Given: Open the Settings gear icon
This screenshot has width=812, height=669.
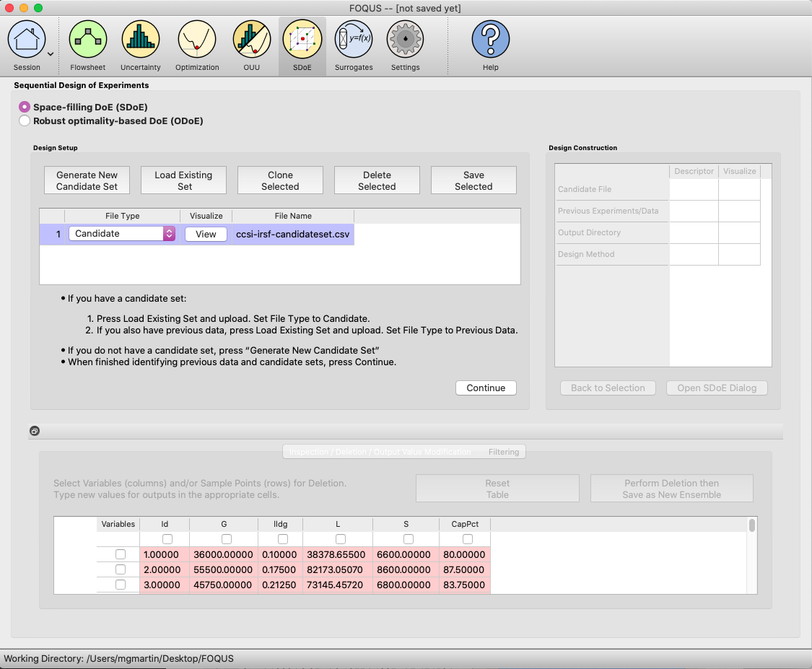Looking at the screenshot, I should [x=405, y=40].
